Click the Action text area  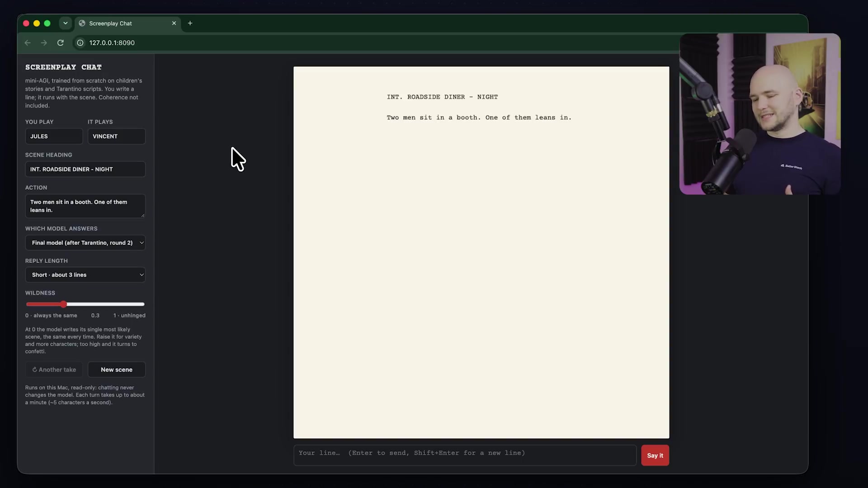pyautogui.click(x=85, y=206)
